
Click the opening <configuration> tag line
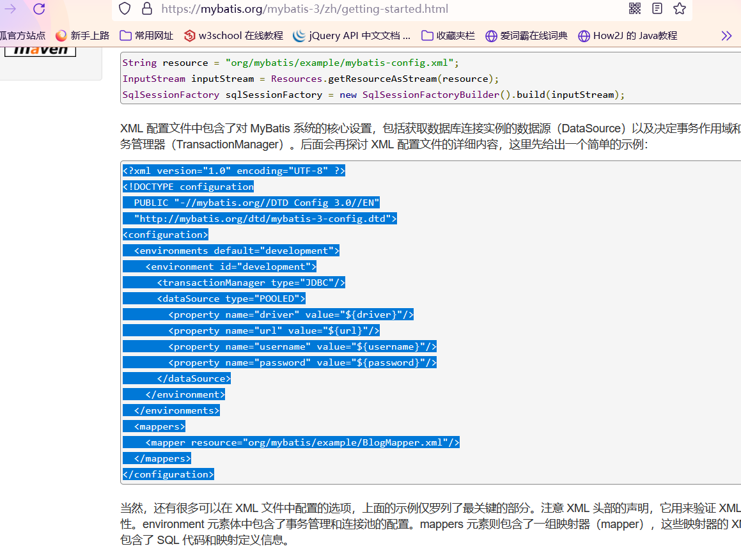pos(166,235)
